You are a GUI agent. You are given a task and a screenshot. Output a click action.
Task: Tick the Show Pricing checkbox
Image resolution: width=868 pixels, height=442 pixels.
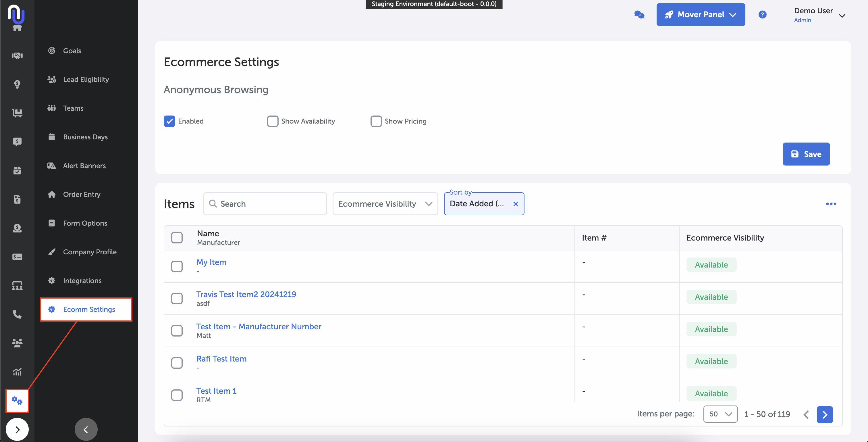click(376, 121)
